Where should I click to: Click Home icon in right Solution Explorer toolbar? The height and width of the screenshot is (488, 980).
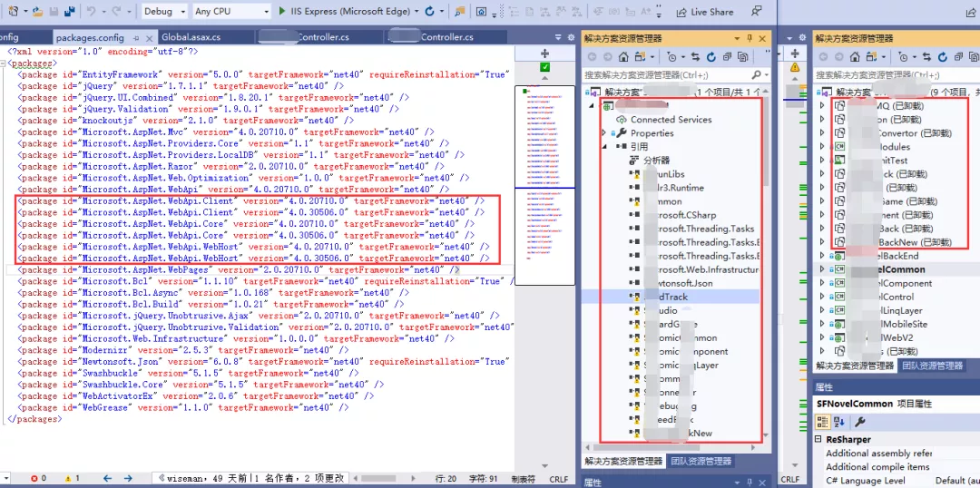[x=855, y=57]
